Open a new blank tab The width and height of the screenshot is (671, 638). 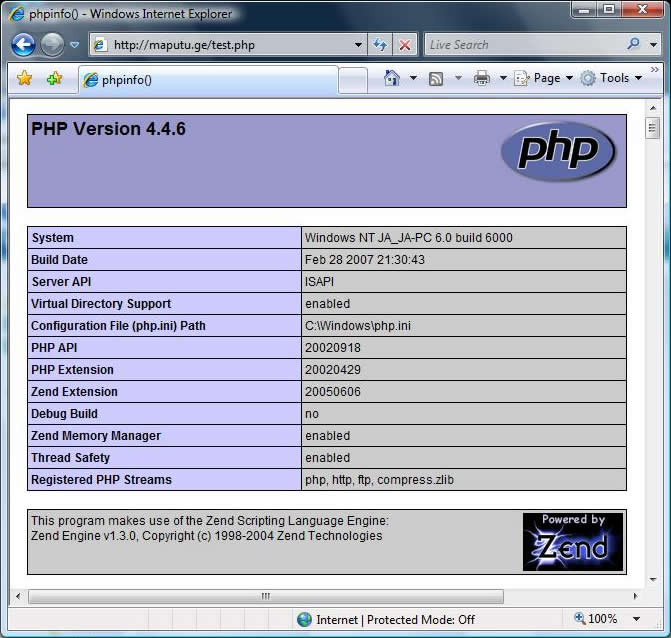(x=353, y=80)
